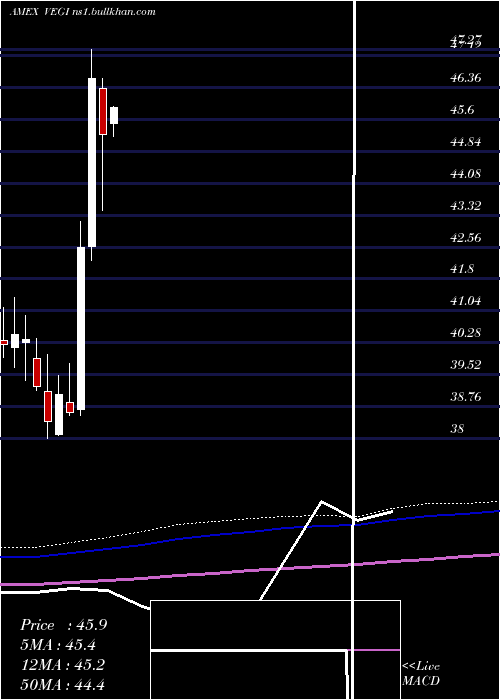Click the 41.8 price axis label
Screen dimensions: 500x700
462,269
